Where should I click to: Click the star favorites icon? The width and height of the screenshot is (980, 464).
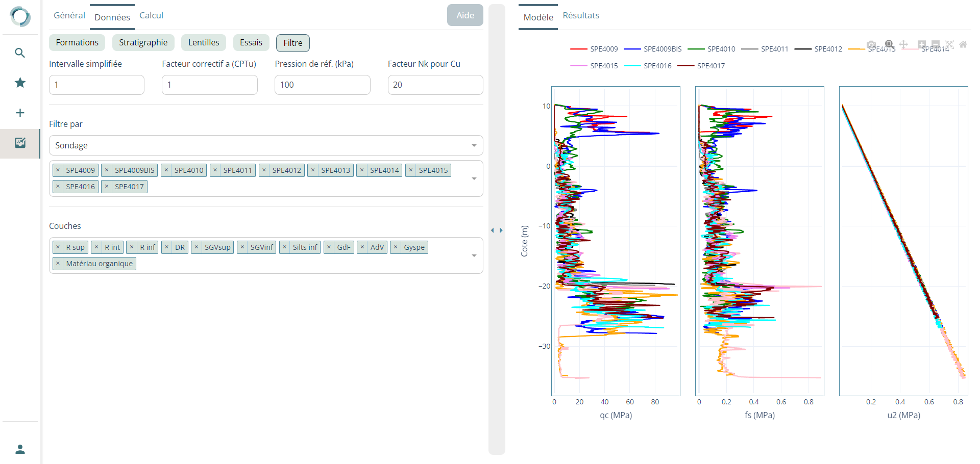tap(20, 83)
